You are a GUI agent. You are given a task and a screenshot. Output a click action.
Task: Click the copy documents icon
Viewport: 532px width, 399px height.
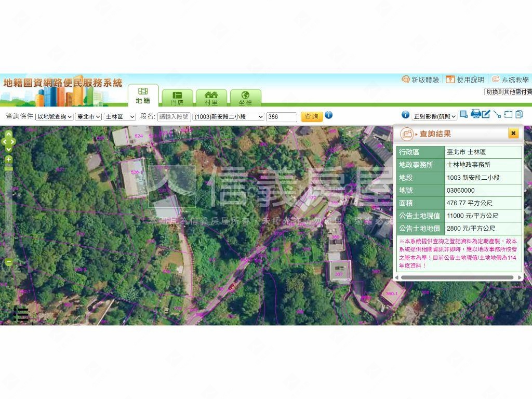tap(519, 114)
